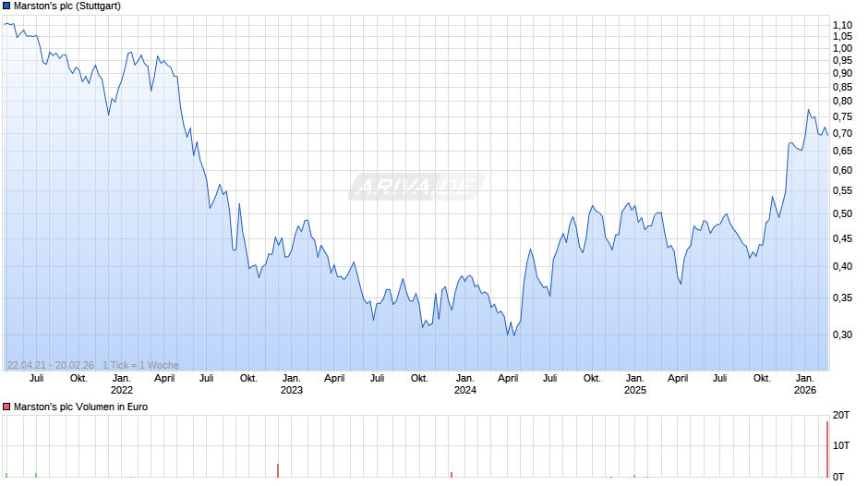This screenshot has height=486, width=868.
Task: Click the price axis value 0,30
Action: [x=842, y=334]
